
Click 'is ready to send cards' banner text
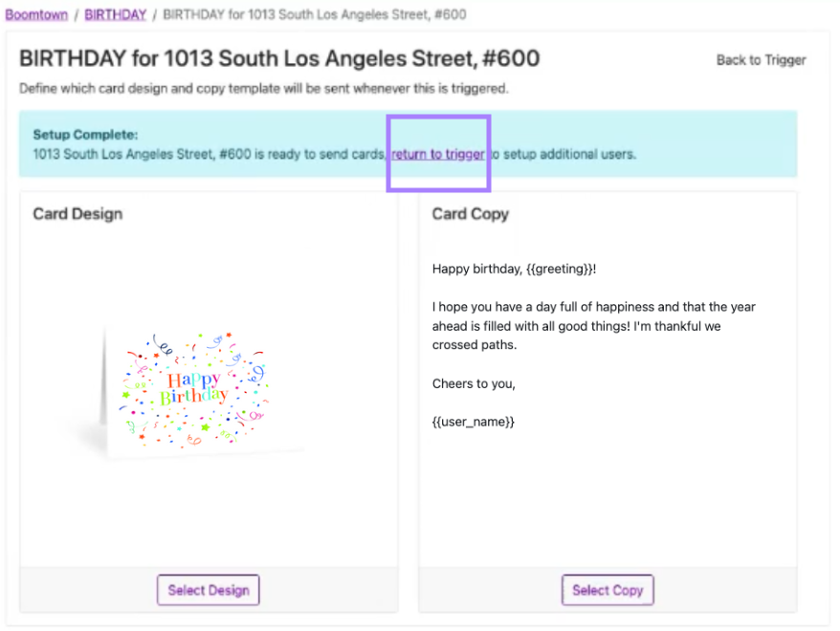coord(321,154)
